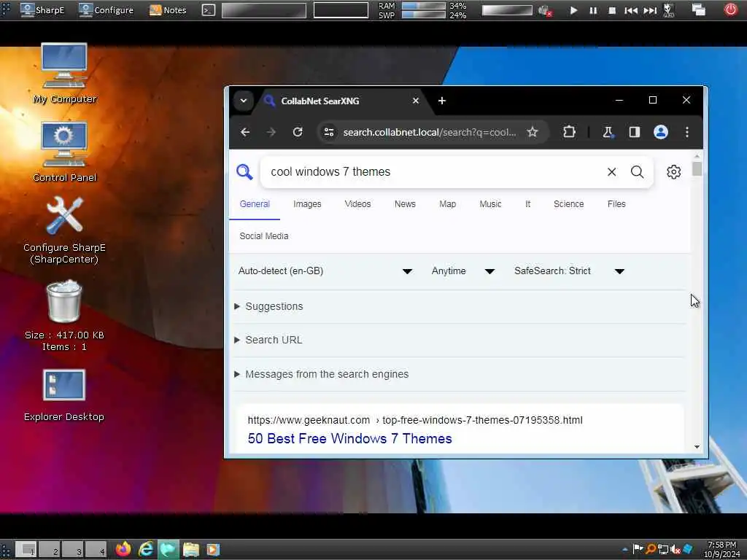This screenshot has width=747, height=560.
Task: Switch to the News category
Action: coord(405,204)
